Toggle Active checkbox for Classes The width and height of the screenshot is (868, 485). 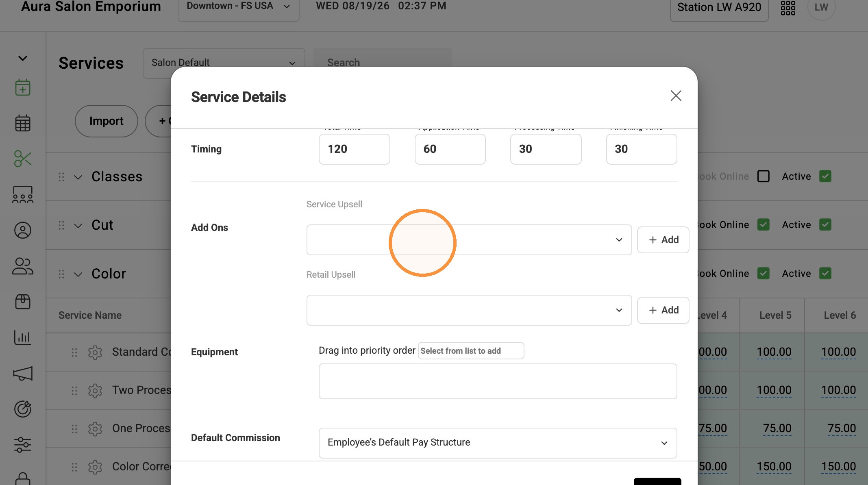(x=825, y=176)
